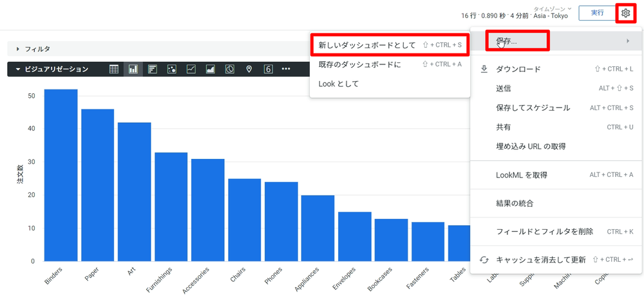Select the single value visualization icon
The height and width of the screenshot is (296, 644).
tap(268, 69)
